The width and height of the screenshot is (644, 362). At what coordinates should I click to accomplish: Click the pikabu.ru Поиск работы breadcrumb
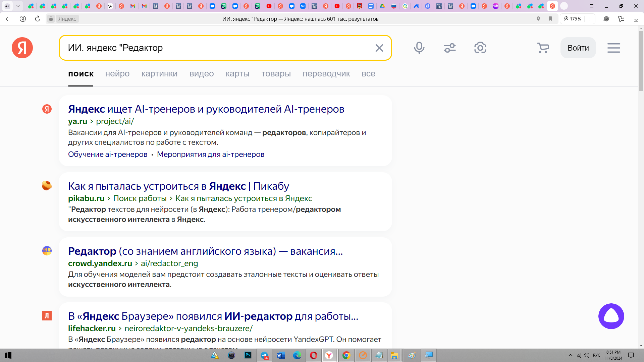[140, 198]
